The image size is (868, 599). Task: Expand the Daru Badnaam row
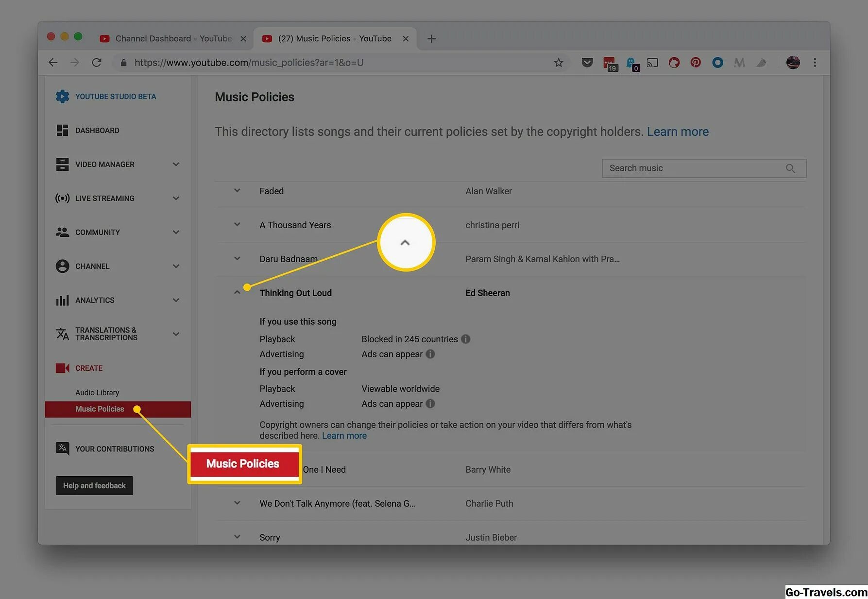click(237, 258)
